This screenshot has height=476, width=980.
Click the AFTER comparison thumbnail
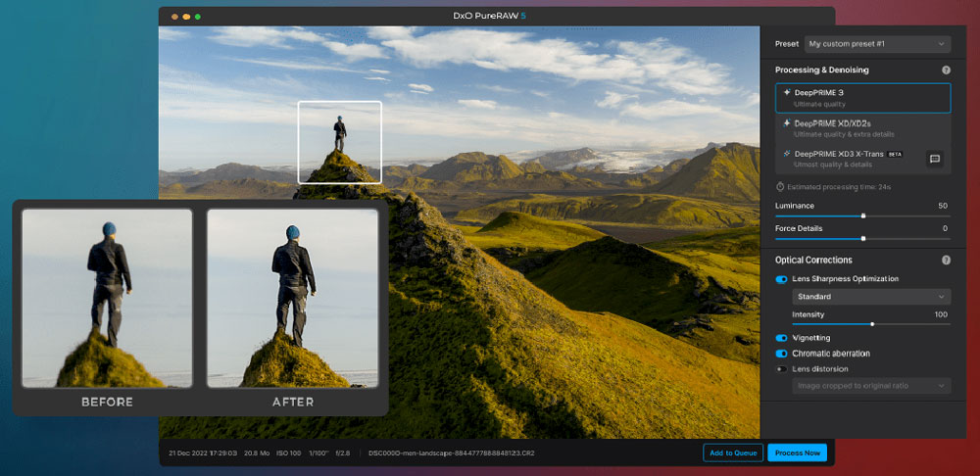pyautogui.click(x=292, y=298)
